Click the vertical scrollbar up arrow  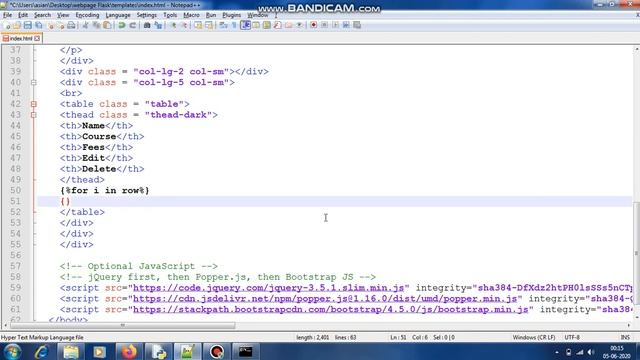coord(636,49)
